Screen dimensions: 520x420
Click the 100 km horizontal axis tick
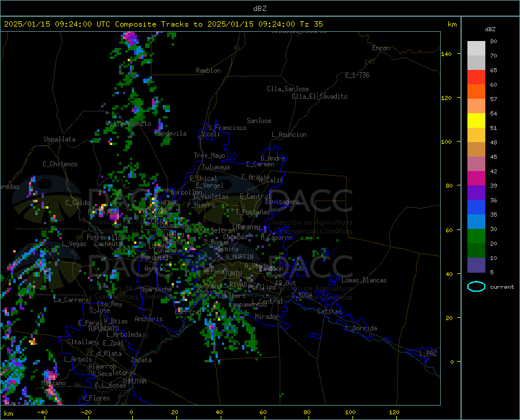click(x=350, y=412)
